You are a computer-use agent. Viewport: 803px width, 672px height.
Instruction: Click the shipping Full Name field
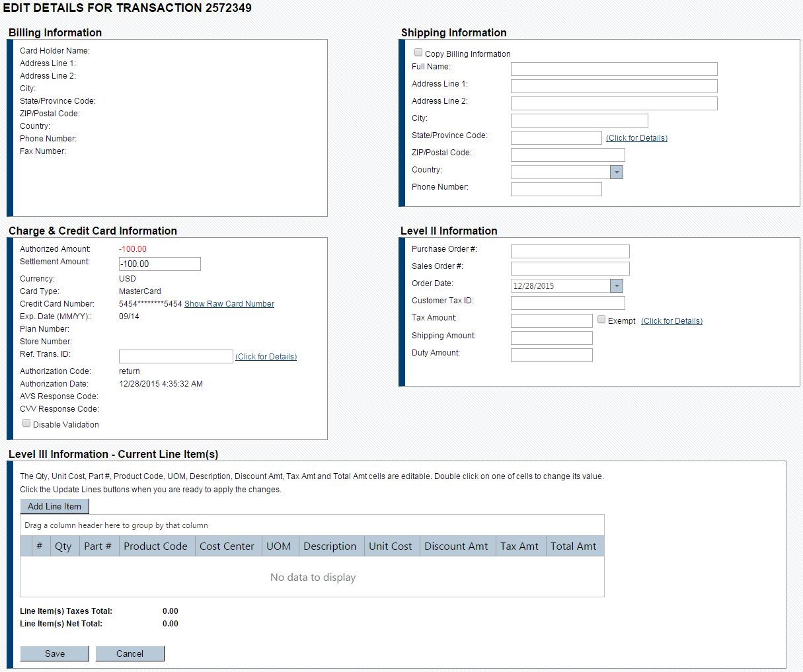point(613,69)
